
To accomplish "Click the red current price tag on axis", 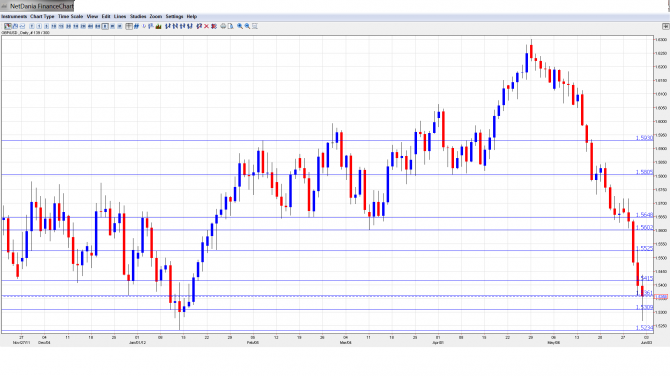I will tap(661, 297).
